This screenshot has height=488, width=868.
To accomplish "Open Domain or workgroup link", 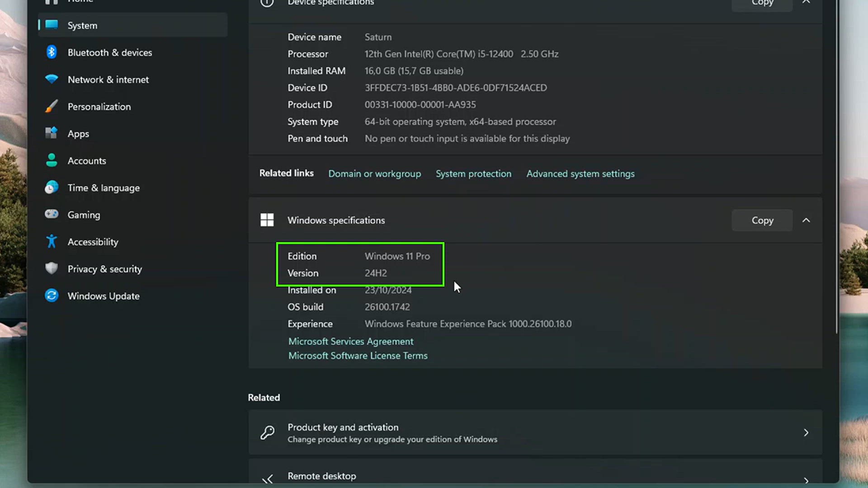I will pyautogui.click(x=374, y=174).
